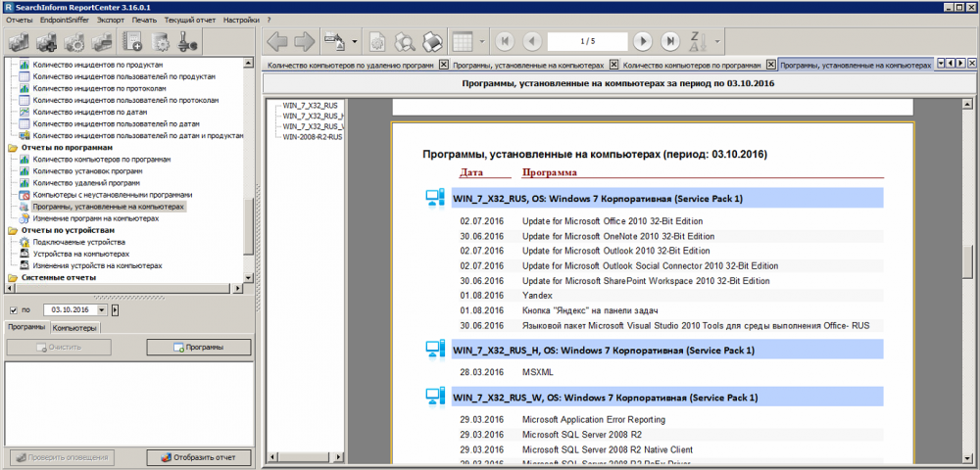Open the EndpointSniffer menu
This screenshot has height=470, width=980.
[65, 20]
